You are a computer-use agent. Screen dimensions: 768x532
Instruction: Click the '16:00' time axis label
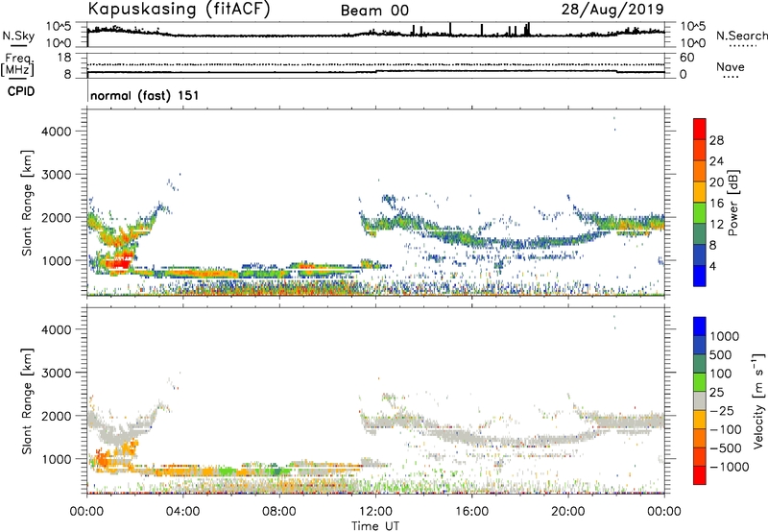(471, 512)
